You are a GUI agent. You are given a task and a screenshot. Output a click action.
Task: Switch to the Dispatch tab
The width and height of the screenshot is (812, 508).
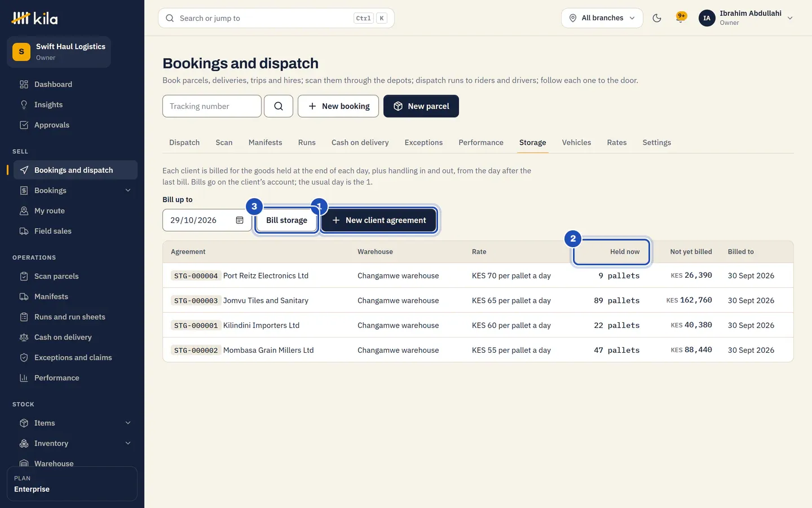tap(184, 142)
